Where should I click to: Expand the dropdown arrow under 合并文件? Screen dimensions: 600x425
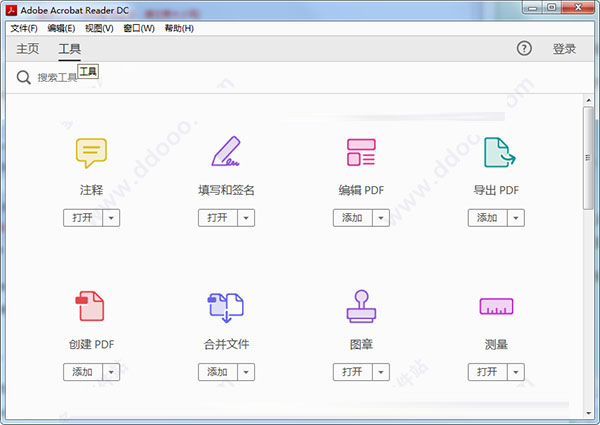[246, 372]
